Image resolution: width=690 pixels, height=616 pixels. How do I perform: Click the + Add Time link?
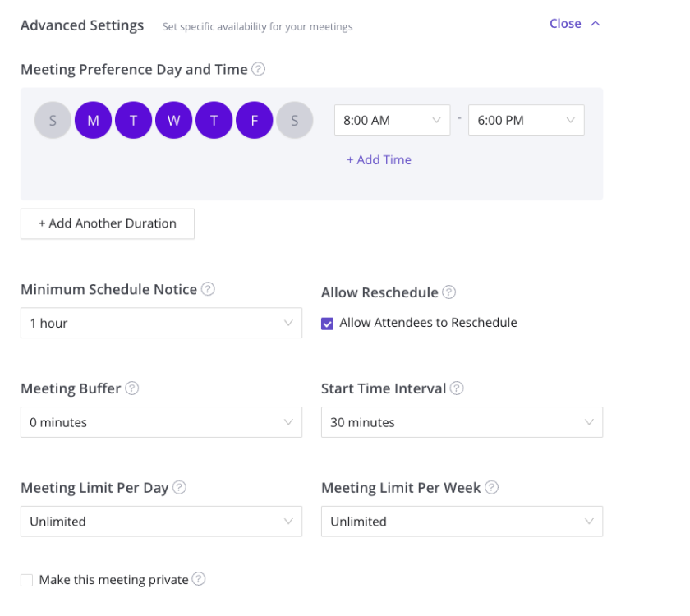(379, 159)
